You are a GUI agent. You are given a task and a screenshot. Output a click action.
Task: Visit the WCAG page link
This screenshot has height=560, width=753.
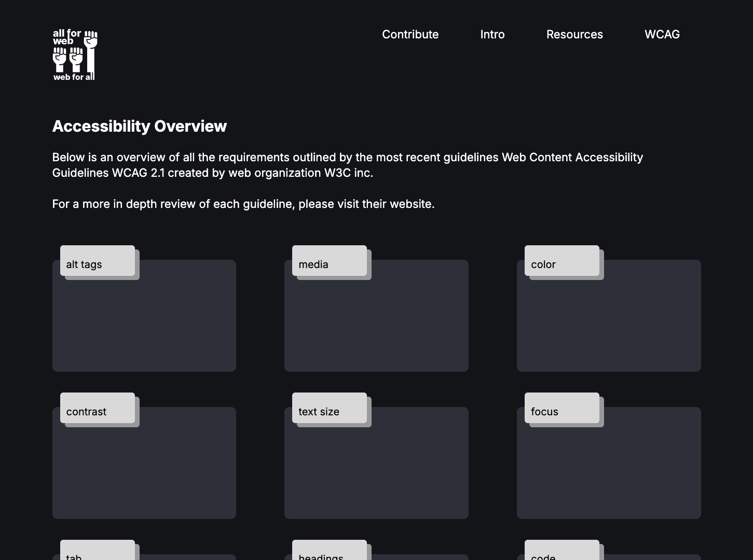click(x=662, y=34)
